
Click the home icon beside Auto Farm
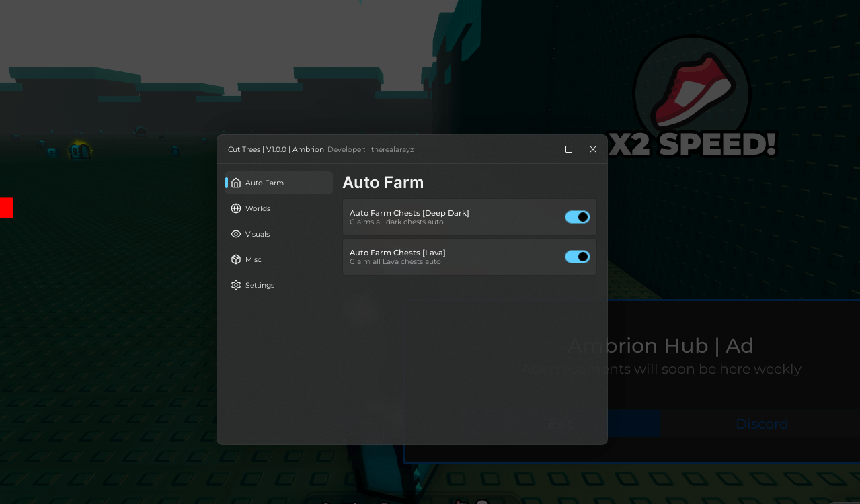pos(236,183)
